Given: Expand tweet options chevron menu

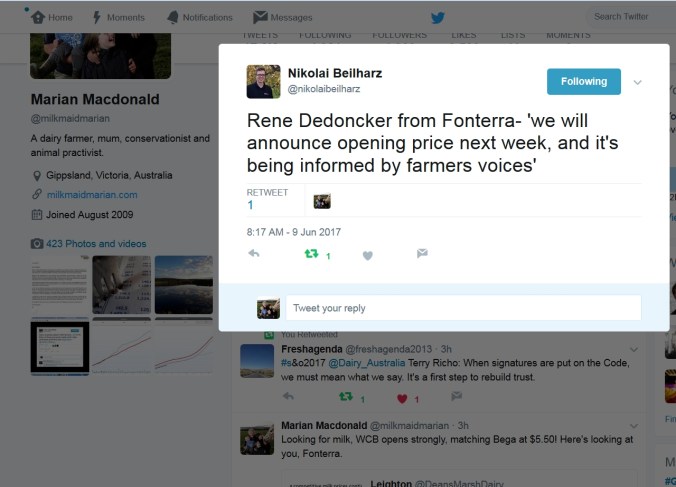Looking at the screenshot, I should [x=638, y=82].
